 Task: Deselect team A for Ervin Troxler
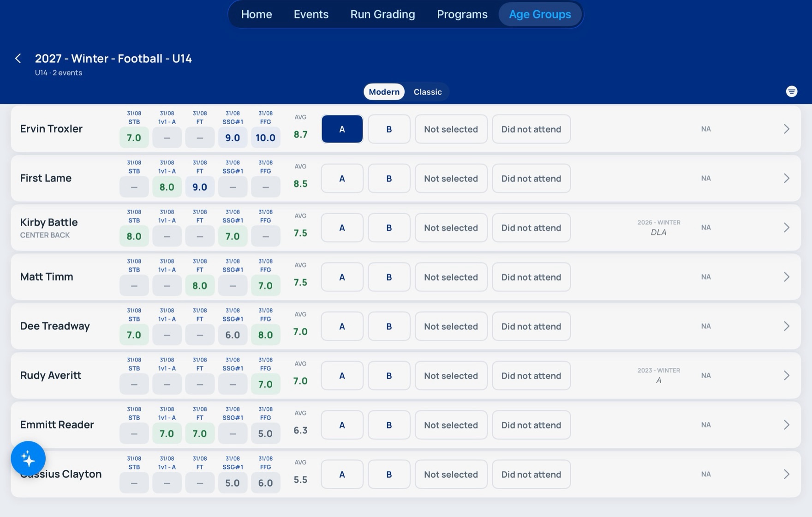coord(342,129)
